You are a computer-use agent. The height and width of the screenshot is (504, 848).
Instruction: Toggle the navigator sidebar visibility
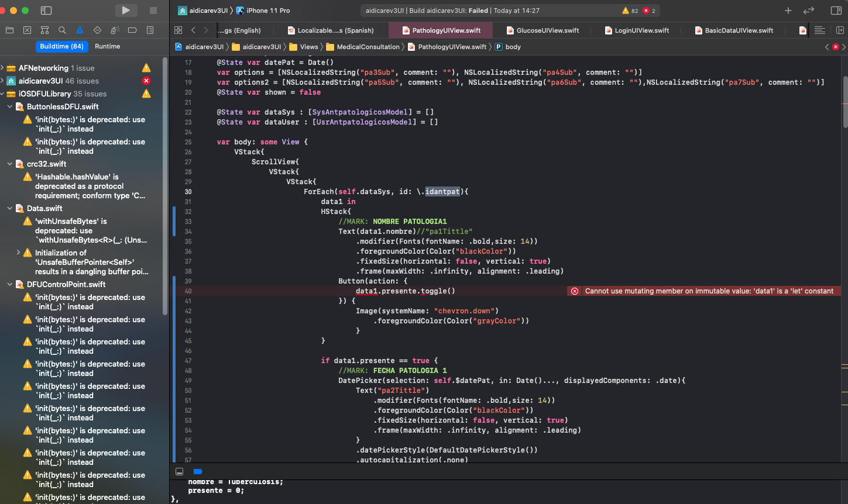coord(46,11)
